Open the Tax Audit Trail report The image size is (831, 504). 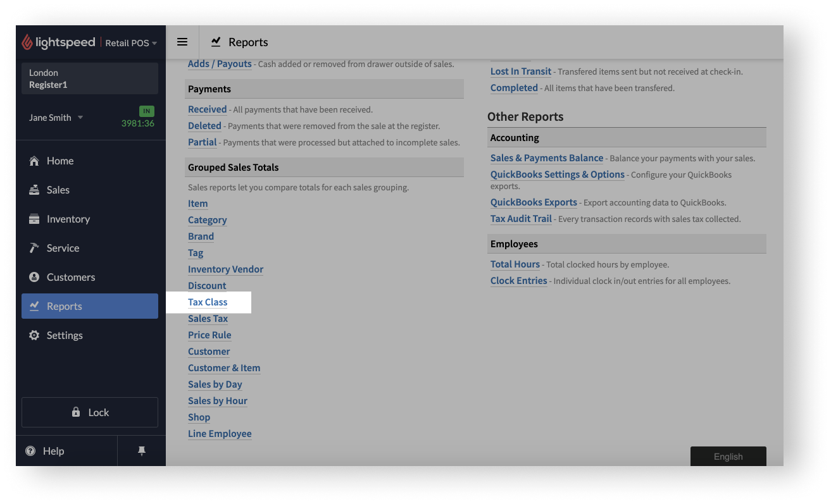[x=521, y=219]
